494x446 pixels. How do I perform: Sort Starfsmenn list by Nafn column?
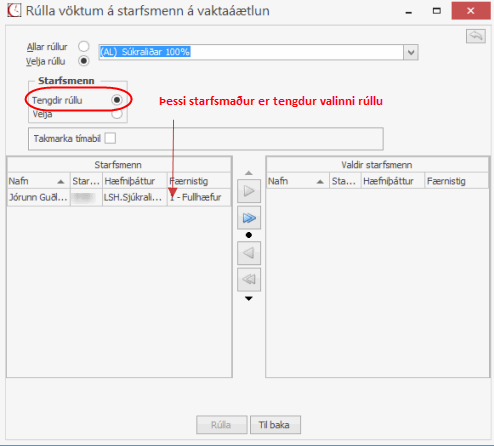38,181
